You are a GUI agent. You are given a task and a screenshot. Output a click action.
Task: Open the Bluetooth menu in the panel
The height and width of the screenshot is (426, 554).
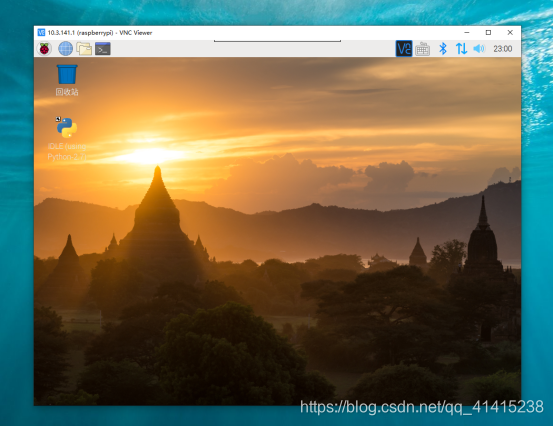coord(443,49)
